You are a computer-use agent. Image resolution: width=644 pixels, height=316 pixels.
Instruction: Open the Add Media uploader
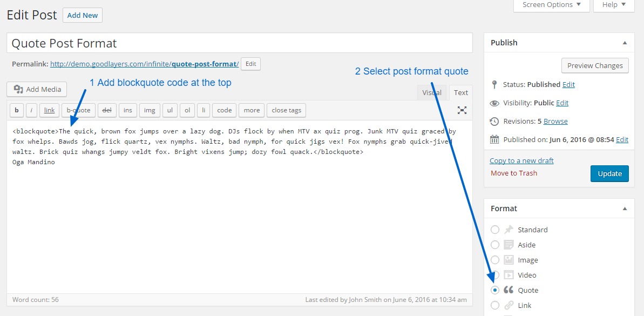pyautogui.click(x=37, y=90)
